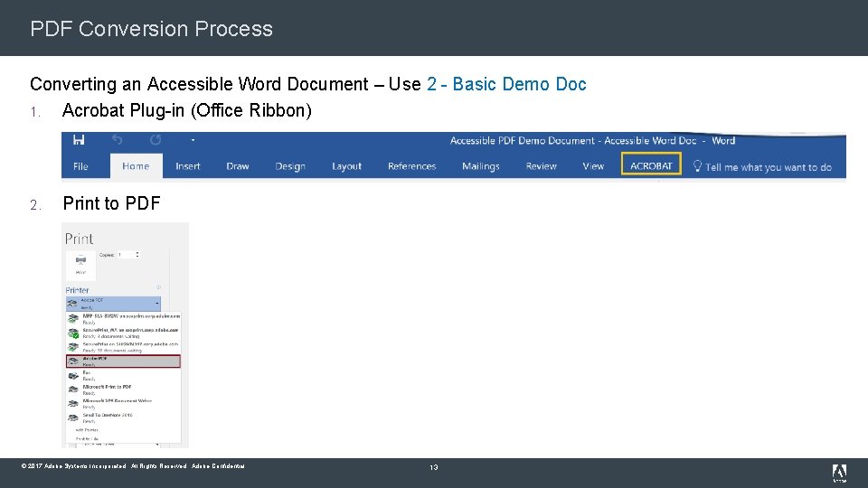The image size is (868, 488).
Task: Click the Redo icon in the quick access toolbar
Action: pos(156,139)
